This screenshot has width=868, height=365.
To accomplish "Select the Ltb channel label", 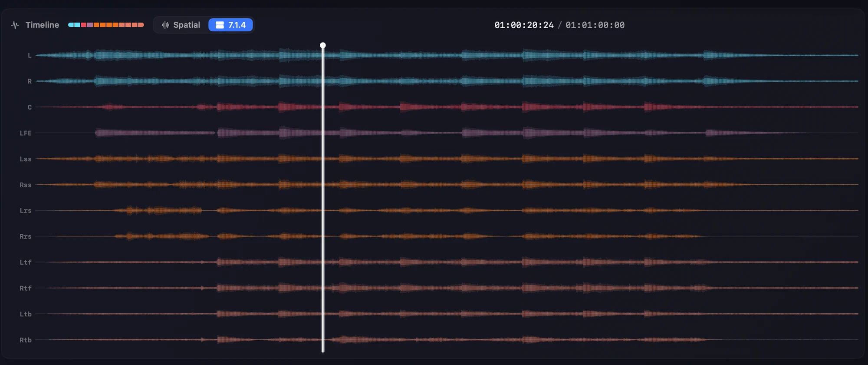I will 26,314.
